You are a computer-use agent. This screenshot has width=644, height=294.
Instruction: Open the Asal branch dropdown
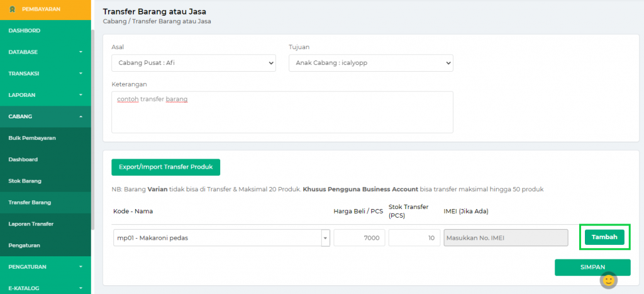tap(194, 63)
